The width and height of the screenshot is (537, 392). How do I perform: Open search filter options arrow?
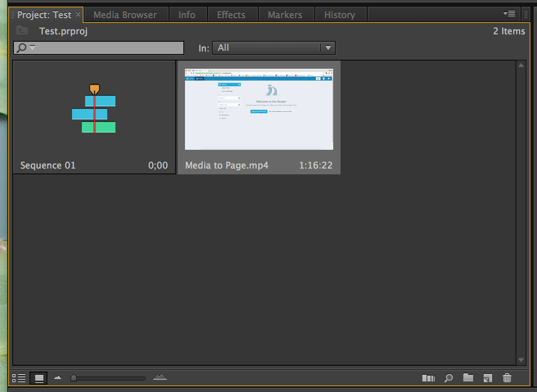coord(32,47)
